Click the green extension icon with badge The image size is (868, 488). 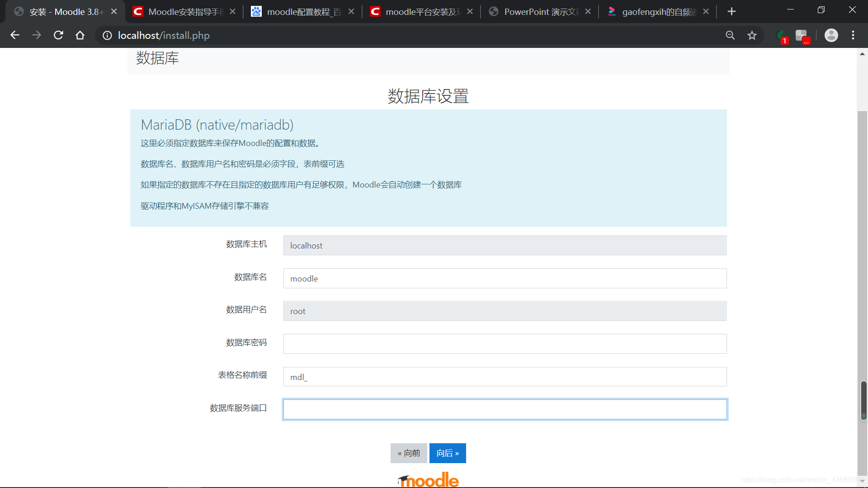[781, 36]
